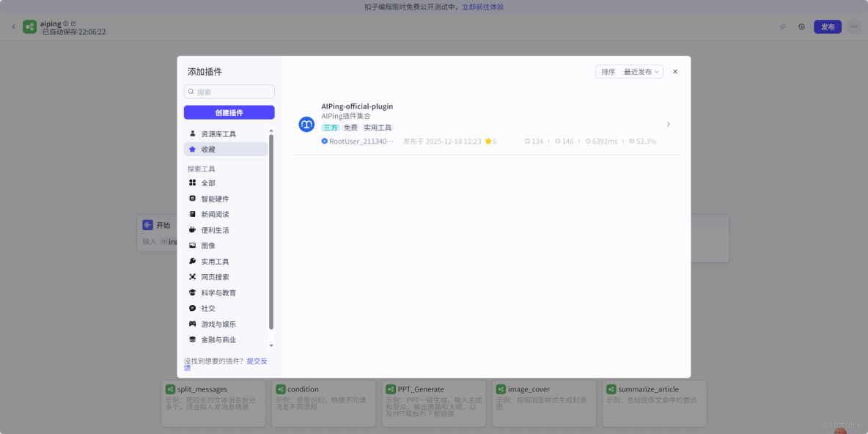The width and height of the screenshot is (868, 434).
Task: Click the plugin search input field
Action: point(229,91)
